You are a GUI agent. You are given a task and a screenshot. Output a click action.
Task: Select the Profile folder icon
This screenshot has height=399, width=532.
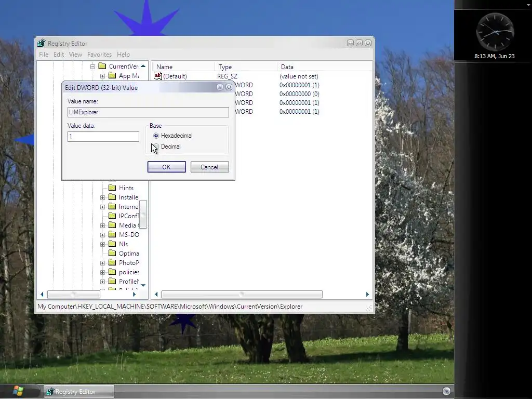[x=112, y=281]
